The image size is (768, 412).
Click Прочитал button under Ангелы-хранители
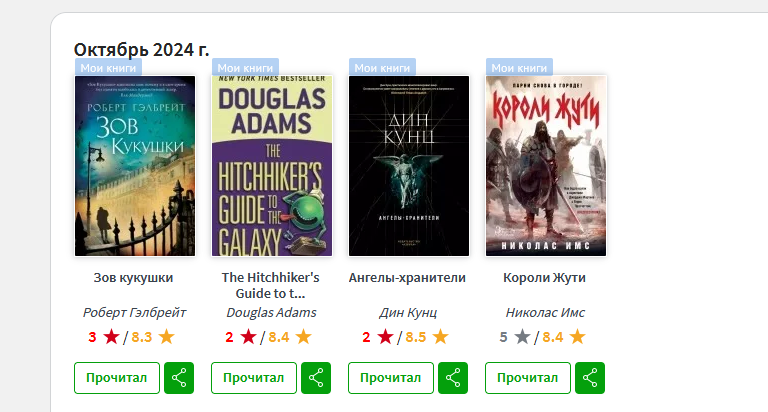[x=391, y=378]
